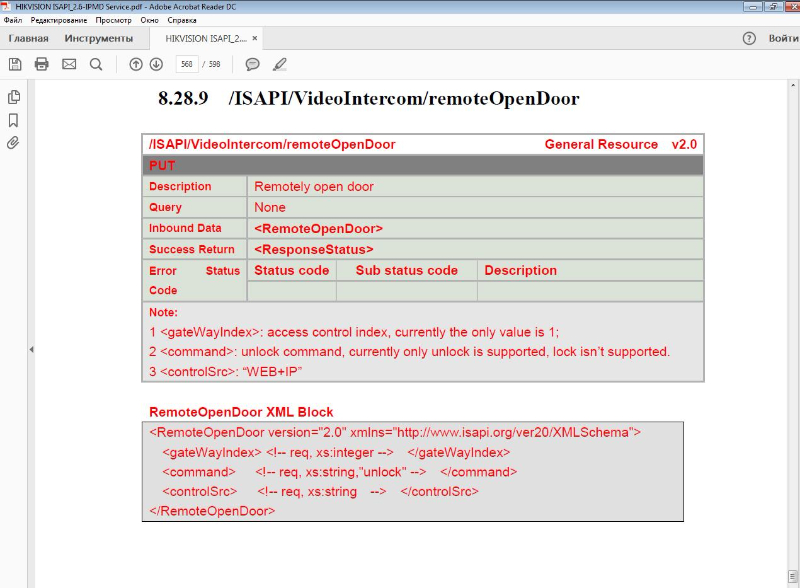Click the None query value
The height and width of the screenshot is (588, 800).
click(270, 208)
